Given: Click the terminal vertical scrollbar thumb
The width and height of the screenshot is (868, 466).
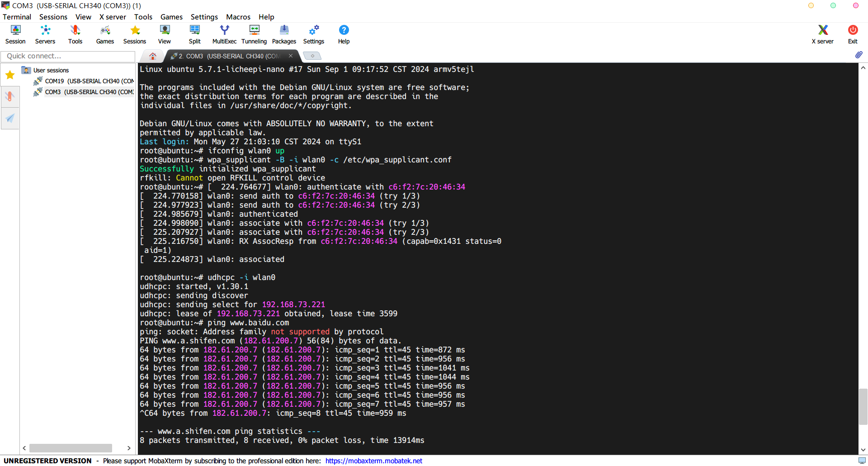Looking at the screenshot, I should 863,406.
